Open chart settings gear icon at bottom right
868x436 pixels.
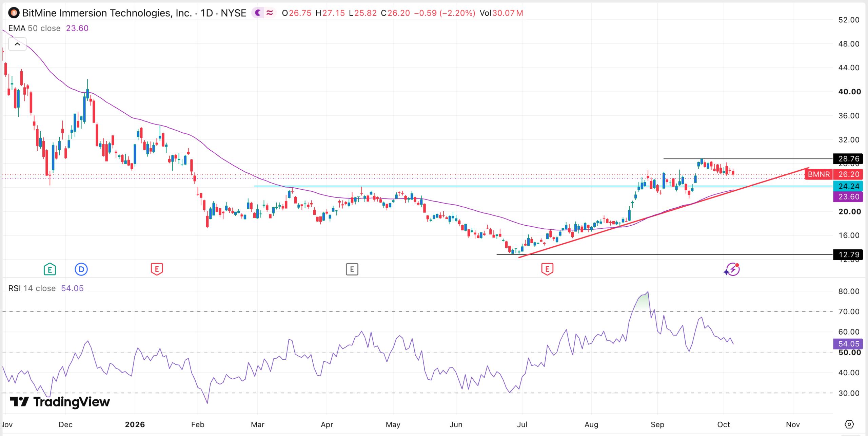tap(849, 424)
